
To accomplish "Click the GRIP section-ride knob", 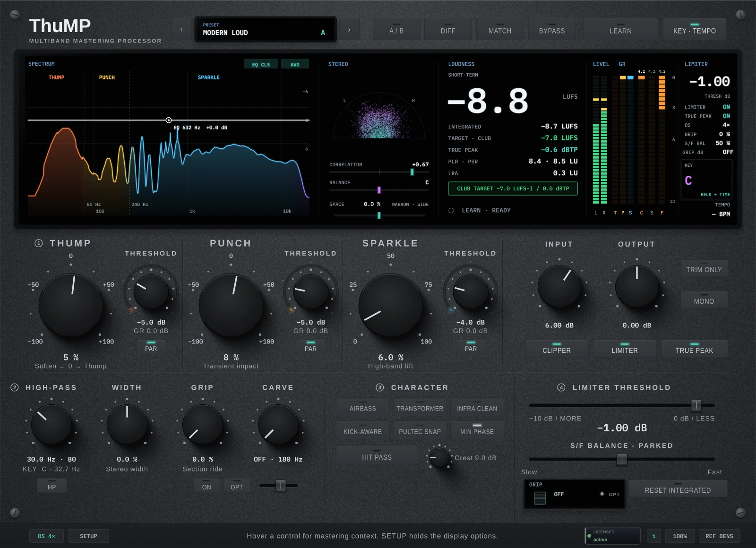I will tap(203, 425).
